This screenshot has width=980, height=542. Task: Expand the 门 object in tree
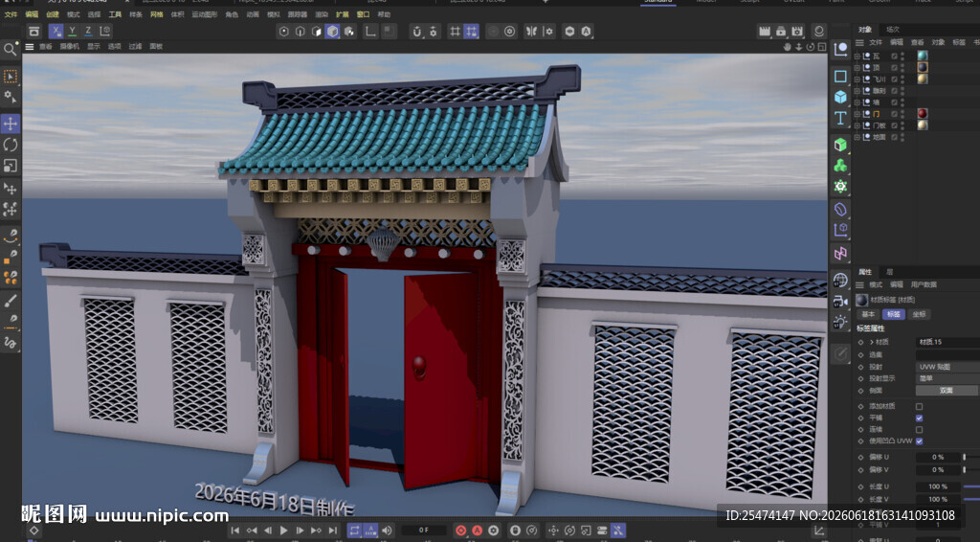click(x=857, y=114)
